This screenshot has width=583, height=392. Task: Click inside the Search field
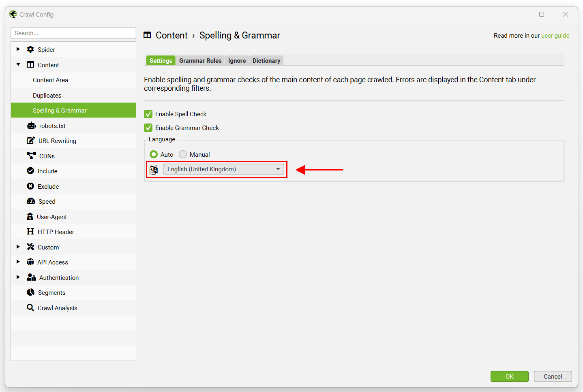coord(73,33)
